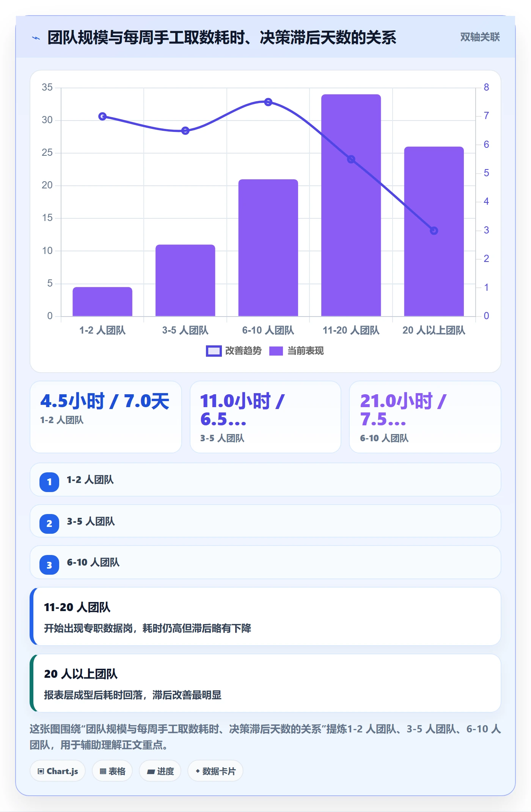Click the line data point on the 11-20 人团队 bar
531x812 pixels.
[351, 159]
